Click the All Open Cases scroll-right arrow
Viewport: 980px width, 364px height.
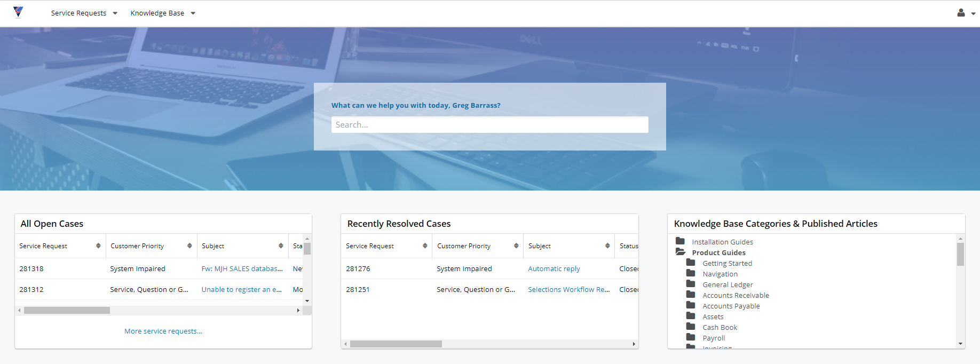(298, 310)
